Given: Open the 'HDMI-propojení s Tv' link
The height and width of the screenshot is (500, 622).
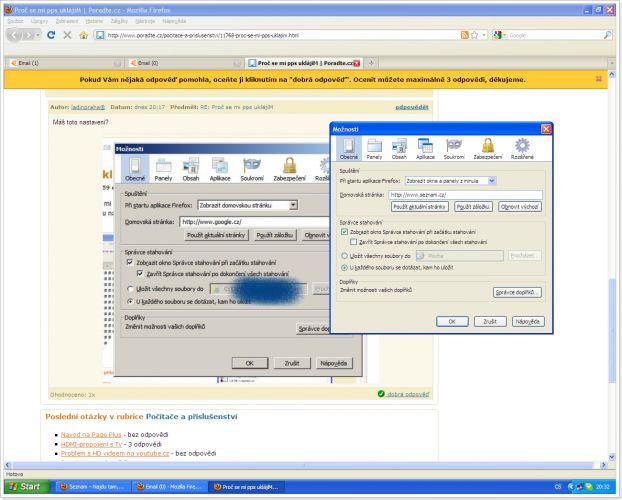Looking at the screenshot, I should click(x=91, y=444).
